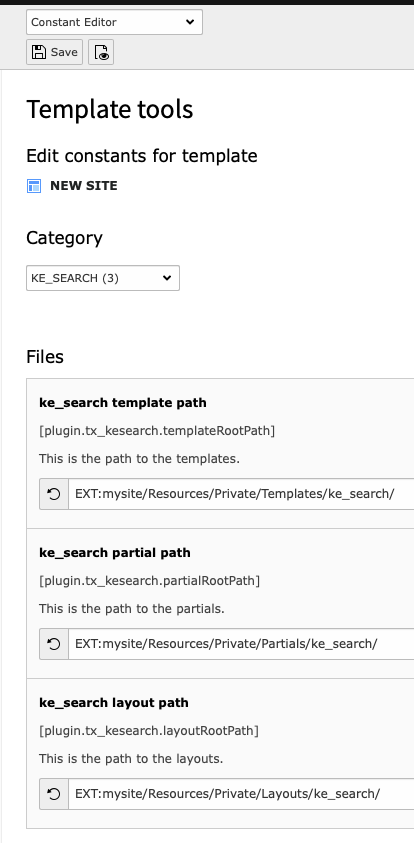This screenshot has width=414, height=843.
Task: Reset the templateRootPath value with undo icon
Action: (54, 494)
